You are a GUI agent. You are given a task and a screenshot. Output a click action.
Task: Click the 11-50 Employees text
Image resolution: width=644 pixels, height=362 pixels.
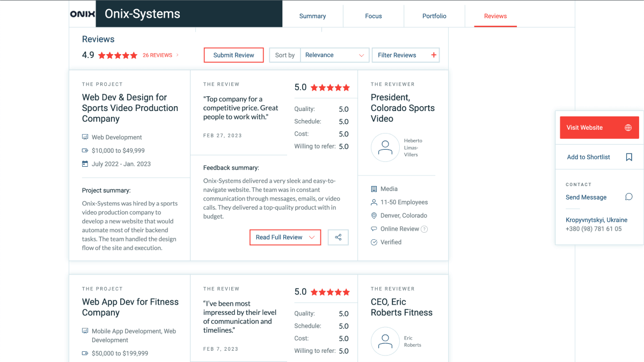[x=404, y=202]
